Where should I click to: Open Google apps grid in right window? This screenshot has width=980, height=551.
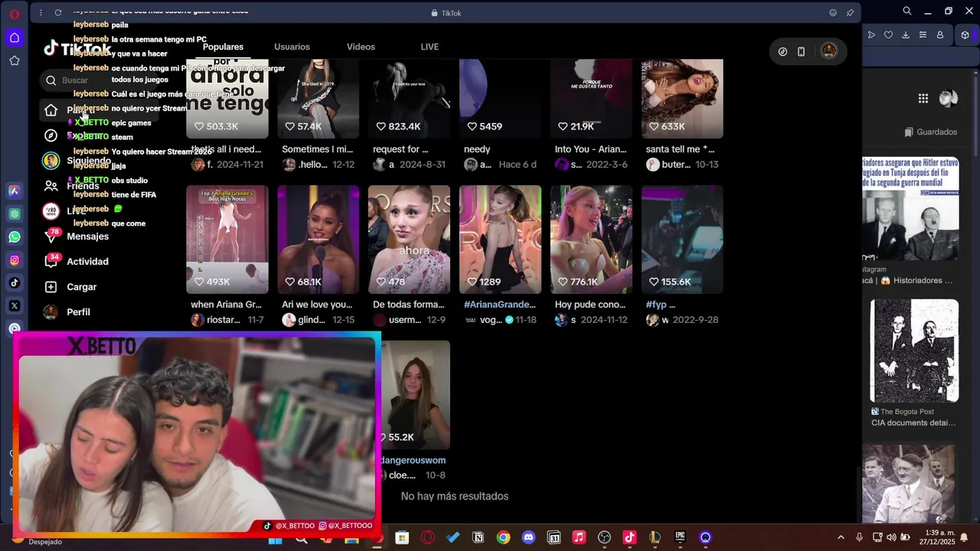coord(923,98)
